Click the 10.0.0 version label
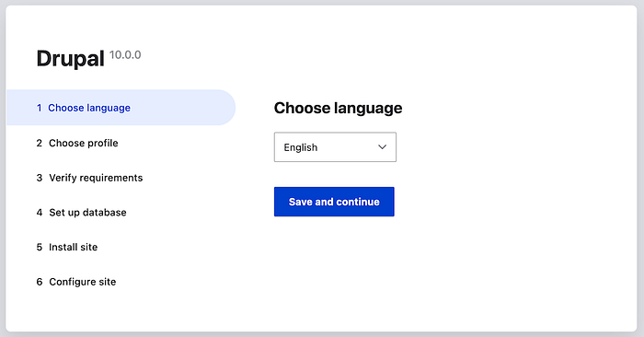Image resolution: width=644 pixels, height=337 pixels. click(125, 54)
